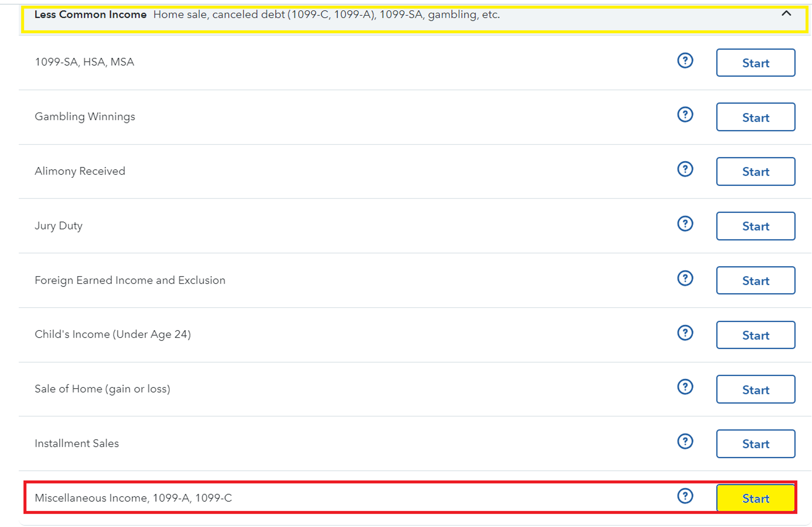Show help for Alimony Received

(x=685, y=169)
